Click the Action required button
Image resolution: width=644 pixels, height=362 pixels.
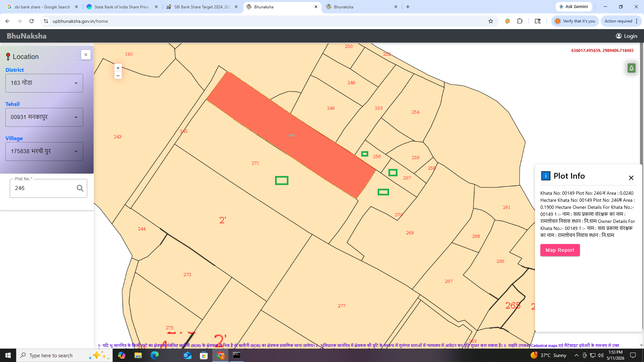[x=621, y=21]
